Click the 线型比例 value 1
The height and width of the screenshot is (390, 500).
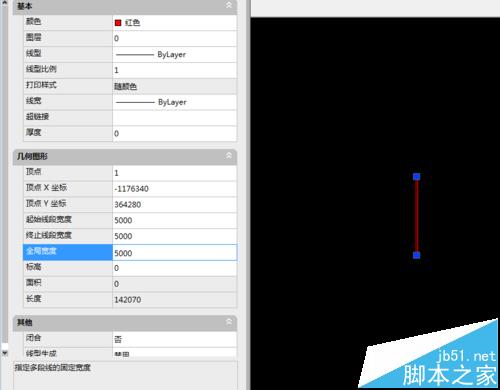click(175, 70)
